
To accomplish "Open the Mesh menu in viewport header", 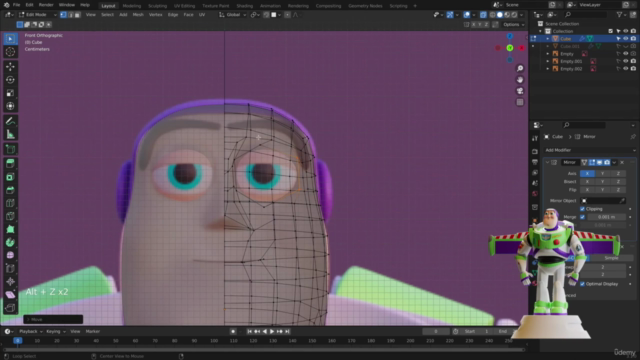I will (x=138, y=15).
